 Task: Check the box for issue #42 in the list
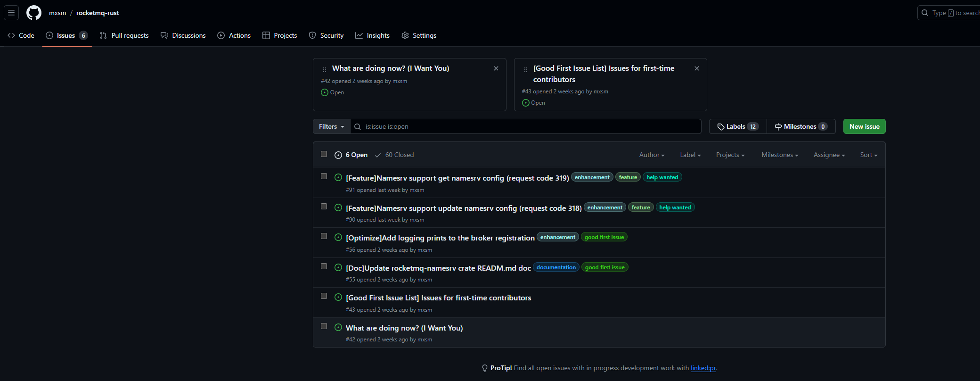tap(324, 326)
